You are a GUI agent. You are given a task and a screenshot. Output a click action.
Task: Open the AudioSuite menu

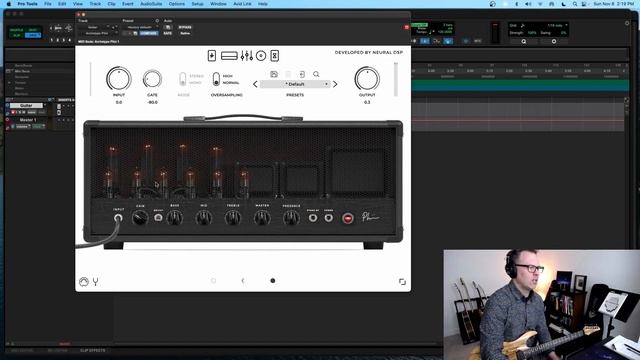pos(151,4)
